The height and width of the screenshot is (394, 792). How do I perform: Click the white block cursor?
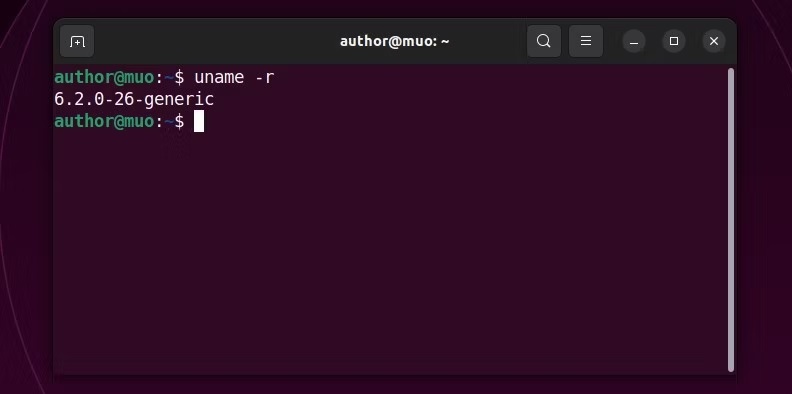(199, 121)
